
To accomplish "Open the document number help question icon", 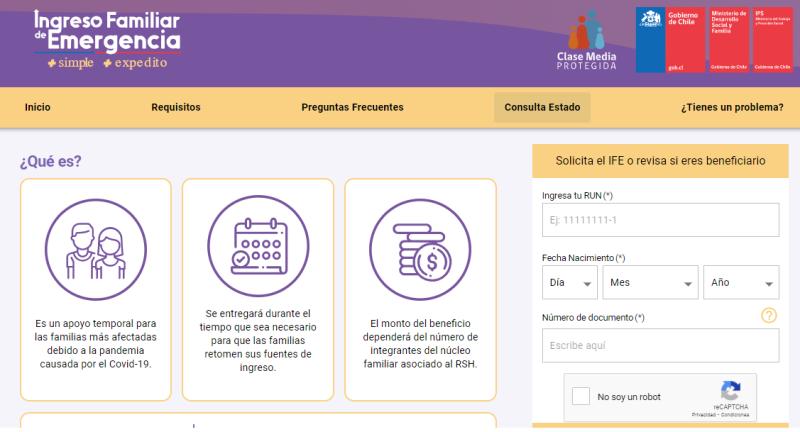I will [x=769, y=316].
